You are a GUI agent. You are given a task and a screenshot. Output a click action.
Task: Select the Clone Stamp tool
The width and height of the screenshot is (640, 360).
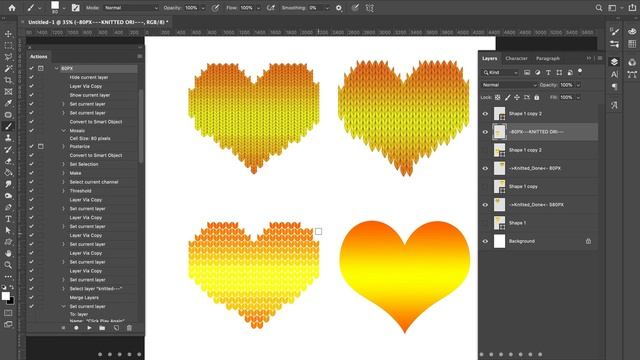click(8, 138)
